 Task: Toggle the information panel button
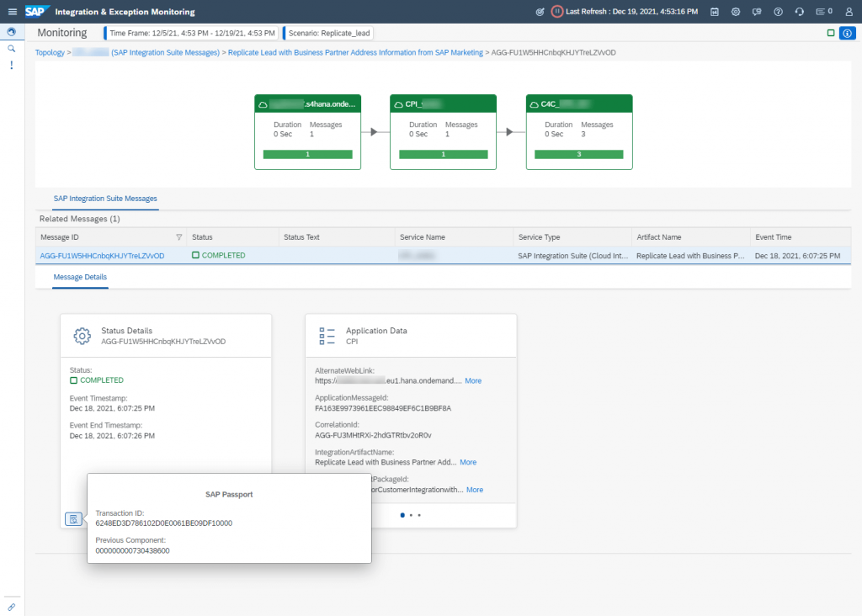pos(847,33)
